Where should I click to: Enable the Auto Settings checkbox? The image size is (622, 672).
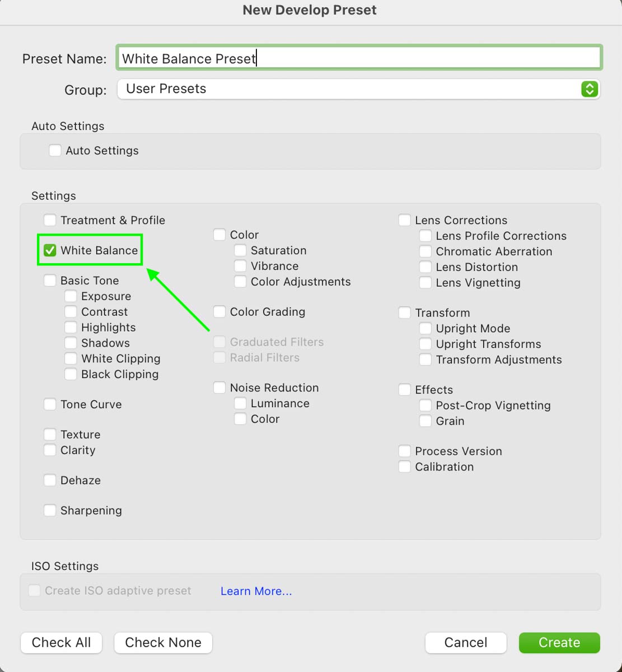pyautogui.click(x=55, y=151)
